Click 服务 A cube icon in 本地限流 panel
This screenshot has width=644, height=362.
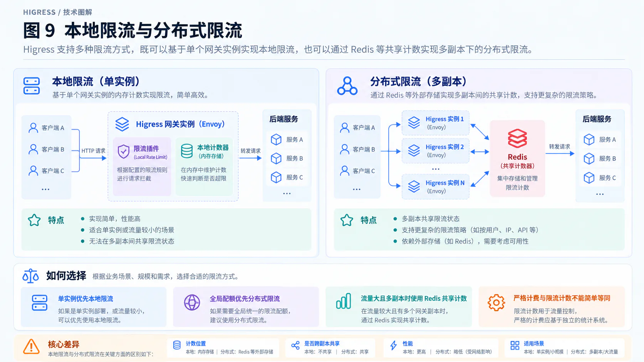point(276,139)
